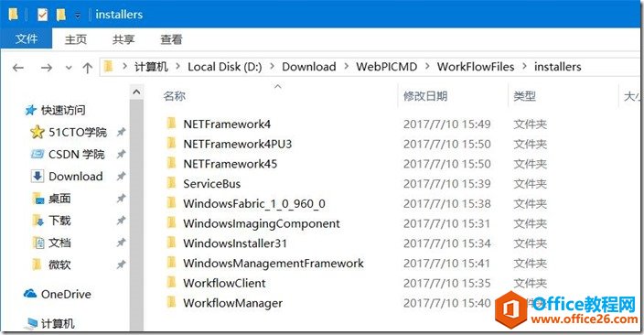This screenshot has width=644, height=335.
Task: Open recent locations dropdown chevron
Action: 69,68
